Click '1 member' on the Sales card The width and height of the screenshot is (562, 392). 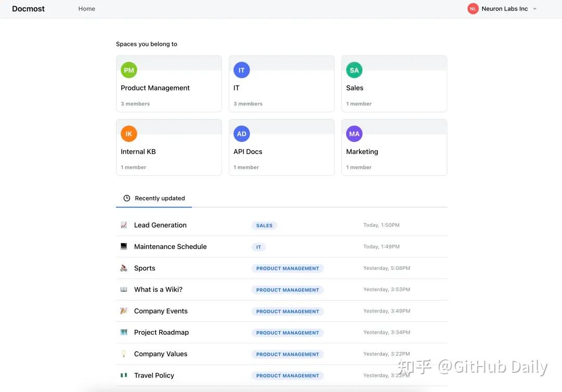pos(359,103)
